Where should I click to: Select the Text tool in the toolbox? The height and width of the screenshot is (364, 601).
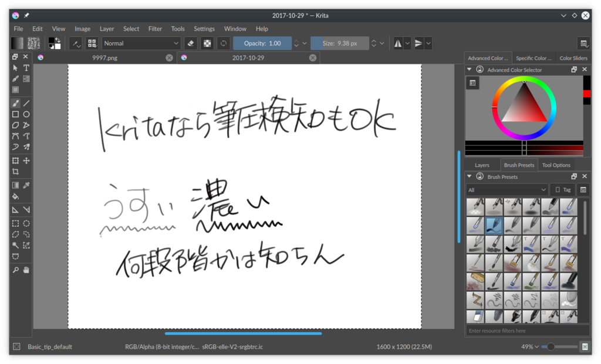[x=26, y=68]
